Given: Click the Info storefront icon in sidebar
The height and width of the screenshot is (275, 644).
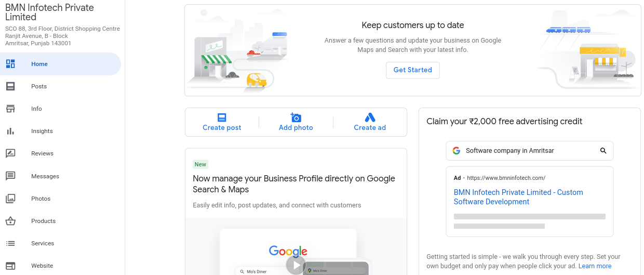Looking at the screenshot, I should (x=10, y=109).
